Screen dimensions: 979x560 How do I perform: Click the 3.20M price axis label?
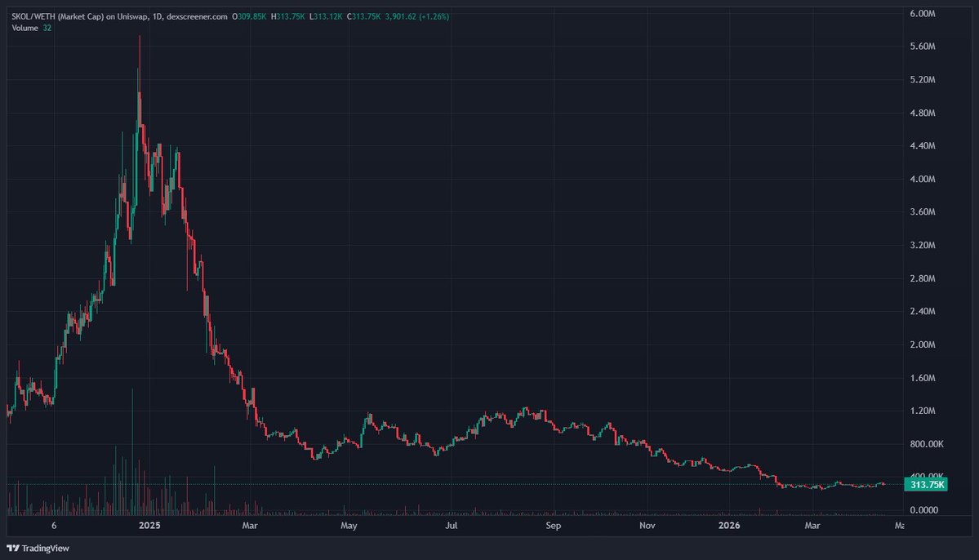pos(922,245)
